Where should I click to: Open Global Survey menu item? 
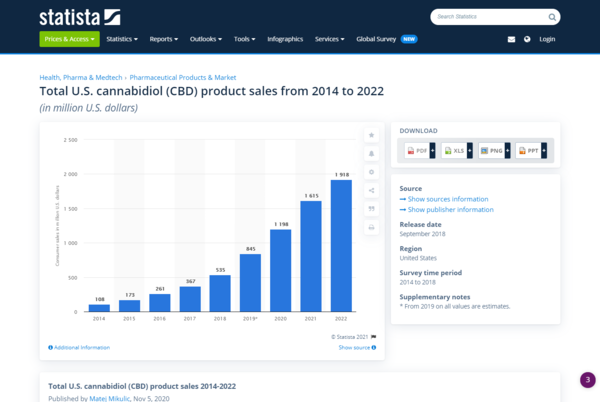[376, 39]
